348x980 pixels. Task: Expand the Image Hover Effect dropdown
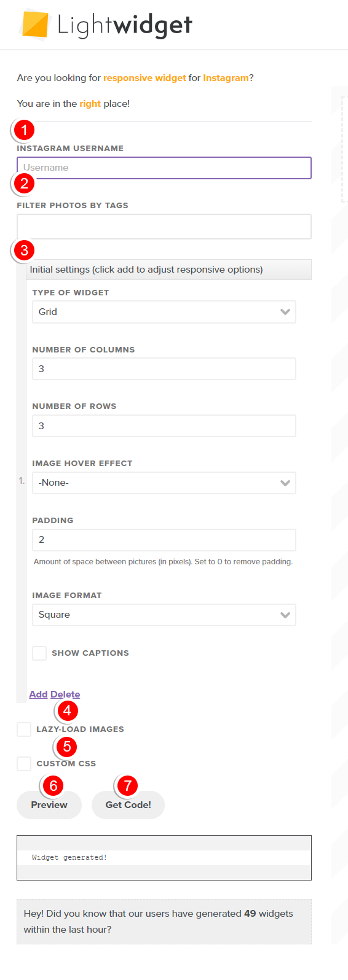click(x=164, y=483)
